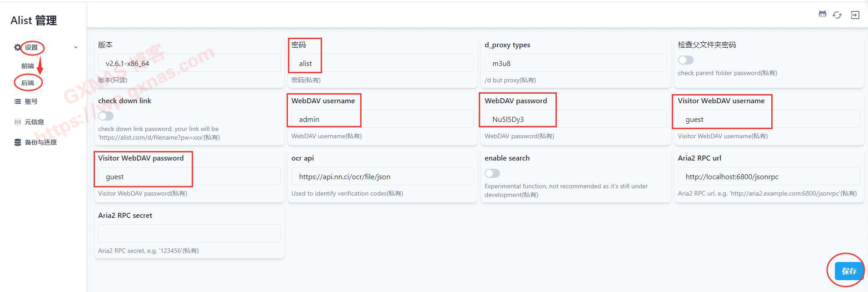The height and width of the screenshot is (292, 868).
Task: Click the Alist 管理 title
Action: click(x=34, y=20)
